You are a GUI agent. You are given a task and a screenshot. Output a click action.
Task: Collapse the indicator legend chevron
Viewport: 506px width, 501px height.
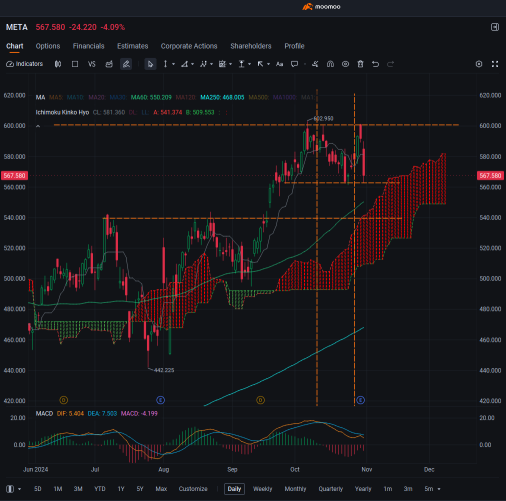[38, 126]
